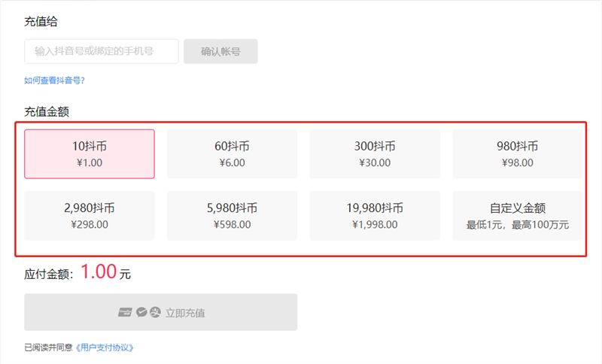Open the 如何查看抖音号? help link
602x364 pixels.
tap(59, 80)
